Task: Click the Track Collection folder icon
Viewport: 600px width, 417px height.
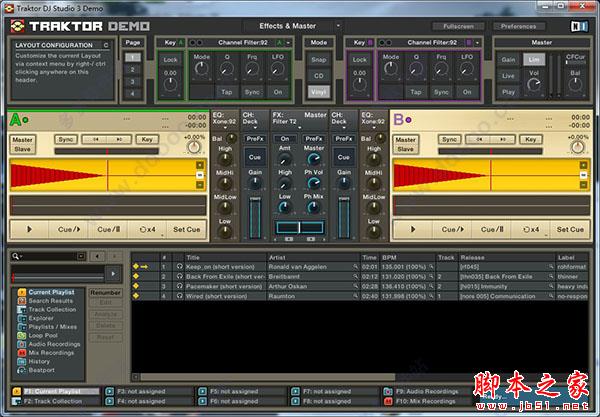Action: [x=21, y=310]
